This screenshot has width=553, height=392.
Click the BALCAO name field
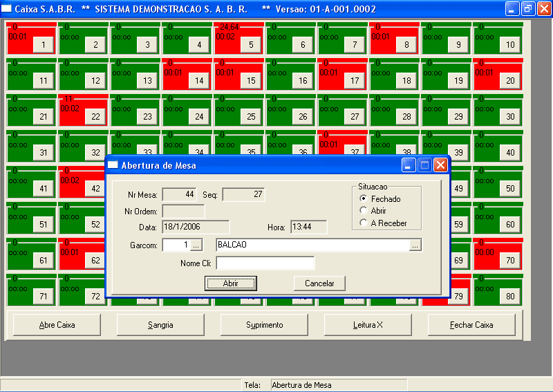(313, 245)
